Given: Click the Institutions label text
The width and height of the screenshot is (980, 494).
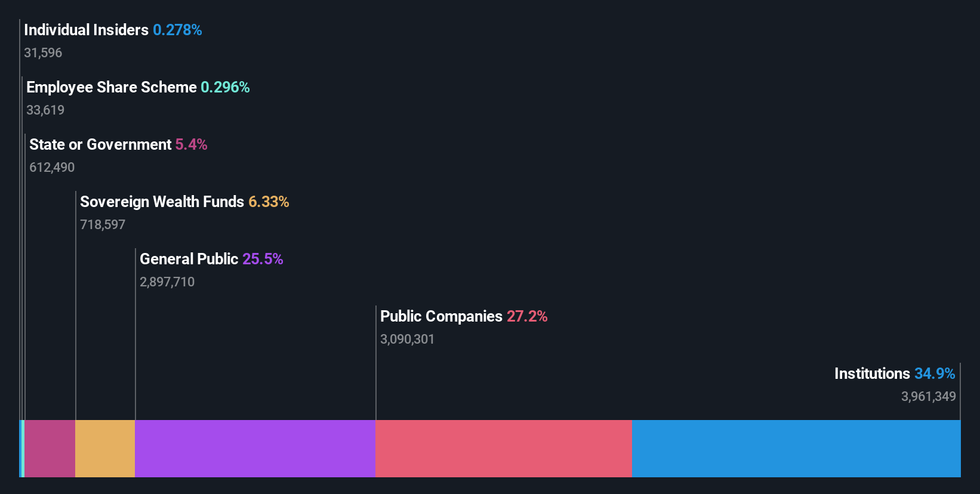Looking at the screenshot, I should [872, 373].
